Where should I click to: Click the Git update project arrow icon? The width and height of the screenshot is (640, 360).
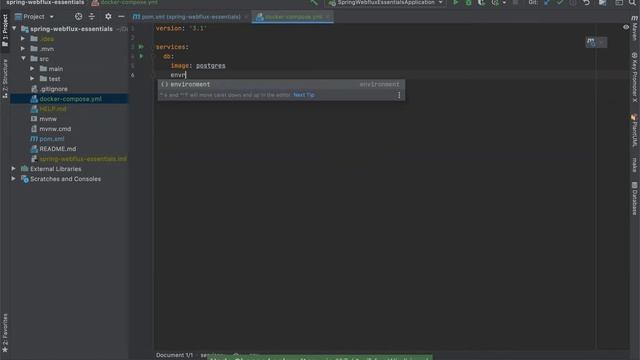(x=547, y=2)
